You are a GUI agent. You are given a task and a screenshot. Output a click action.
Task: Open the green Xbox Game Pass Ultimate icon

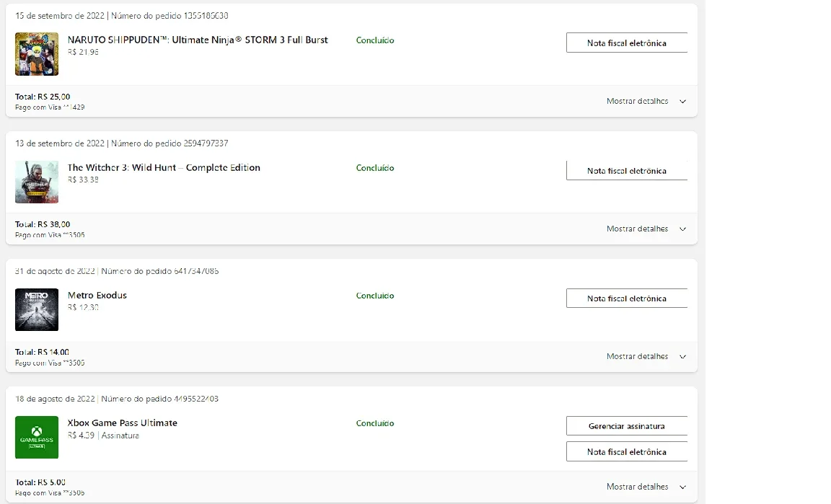(37, 437)
